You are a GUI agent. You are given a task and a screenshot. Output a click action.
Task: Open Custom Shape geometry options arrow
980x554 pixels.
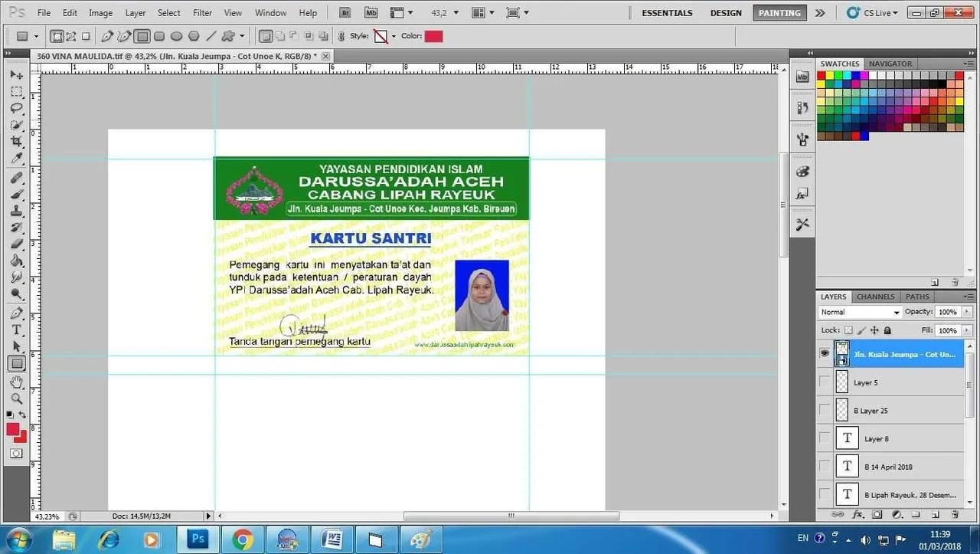point(242,36)
